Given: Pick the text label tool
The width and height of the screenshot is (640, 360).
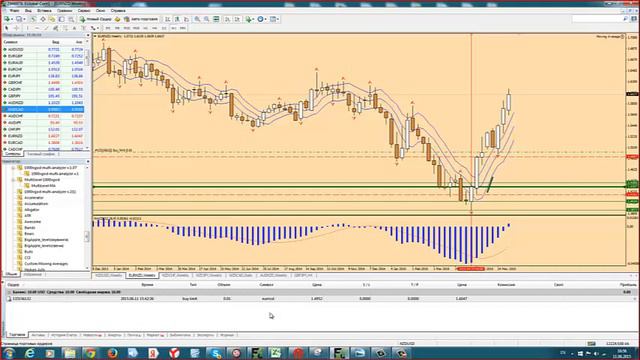Looking at the screenshot, I should [x=83, y=28].
